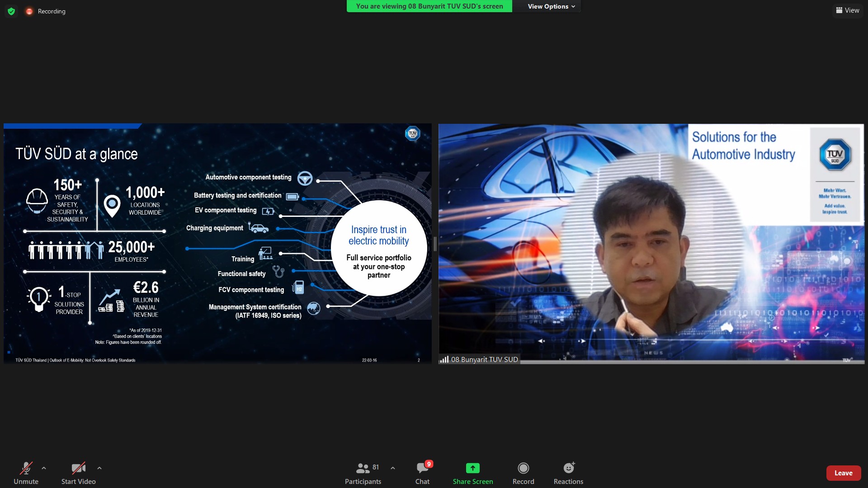Viewport: 868px width, 488px height.
Task: Expand video settings arrow next to Start Video
Action: tap(99, 468)
